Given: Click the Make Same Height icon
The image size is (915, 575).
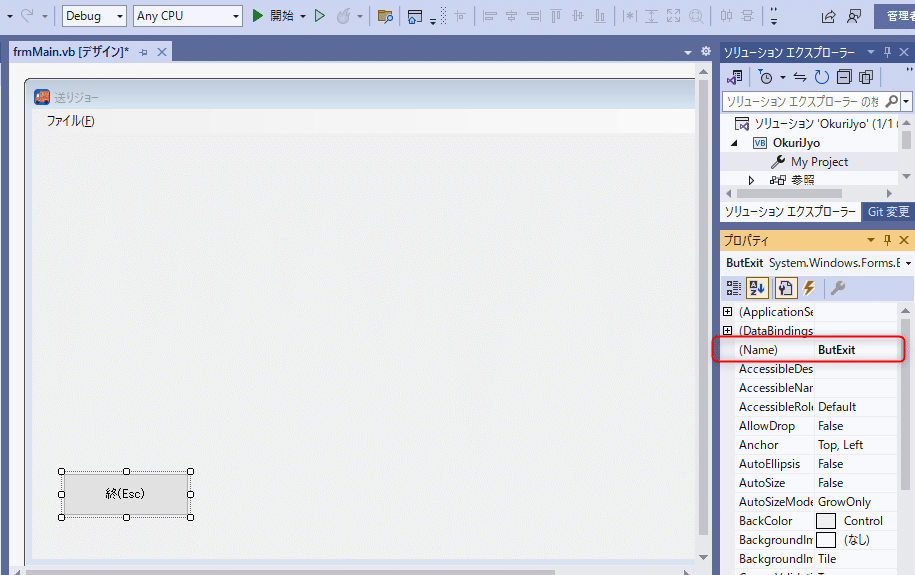Looking at the screenshot, I should 651,16.
